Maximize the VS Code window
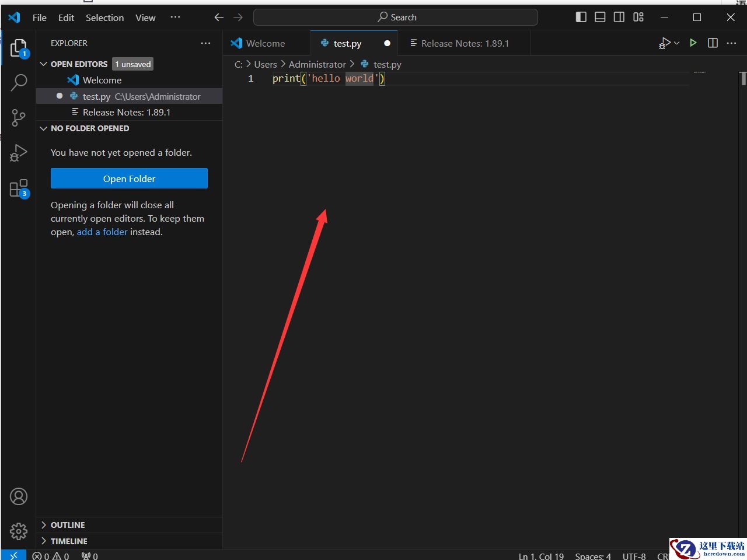 697,17
